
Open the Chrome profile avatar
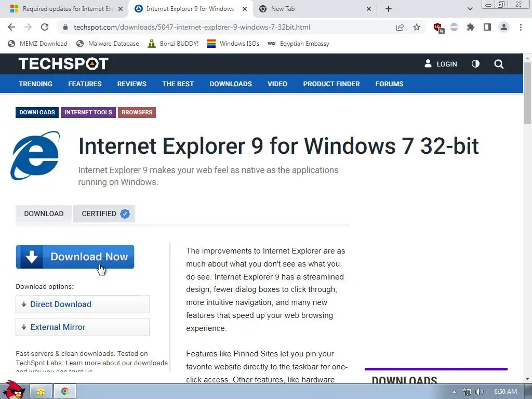tap(504, 27)
